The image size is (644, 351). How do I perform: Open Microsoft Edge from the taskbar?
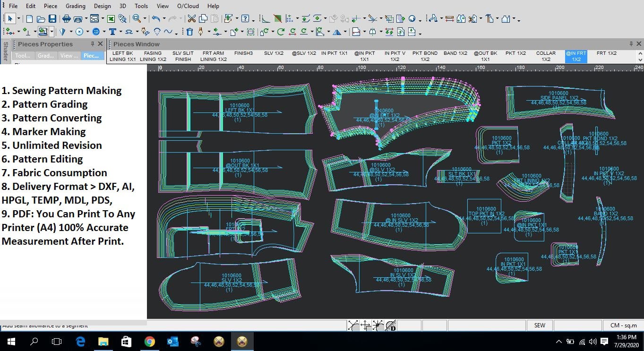[x=80, y=342]
